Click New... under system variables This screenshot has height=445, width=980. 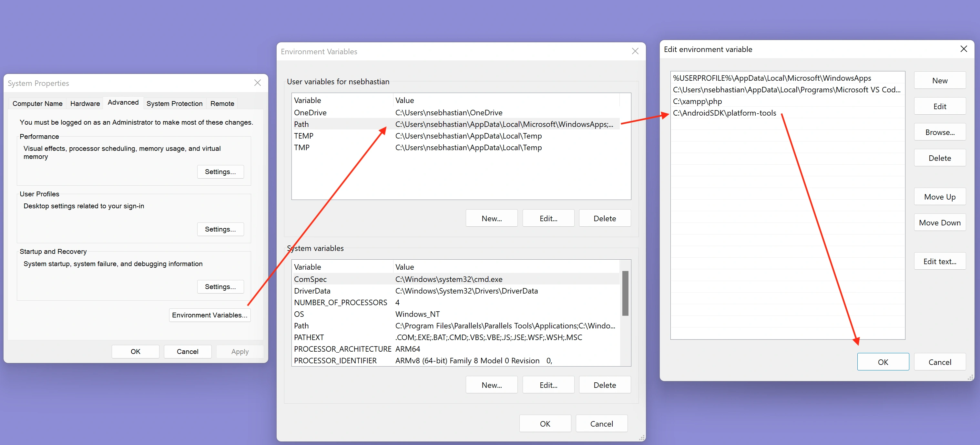pos(492,385)
